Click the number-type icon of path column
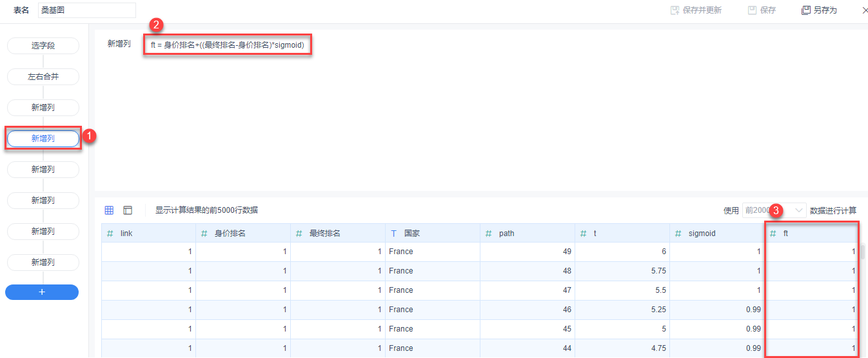This screenshot has width=868, height=358. pyautogui.click(x=489, y=234)
